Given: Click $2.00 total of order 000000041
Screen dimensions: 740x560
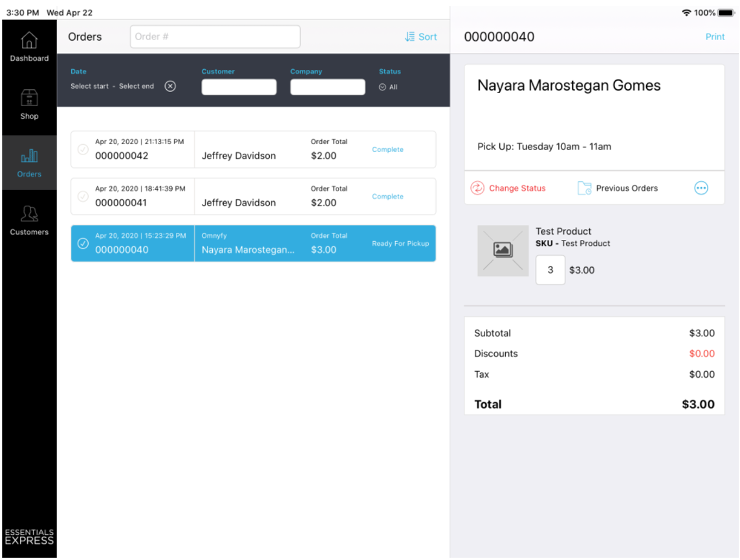Looking at the screenshot, I should pos(323,203).
